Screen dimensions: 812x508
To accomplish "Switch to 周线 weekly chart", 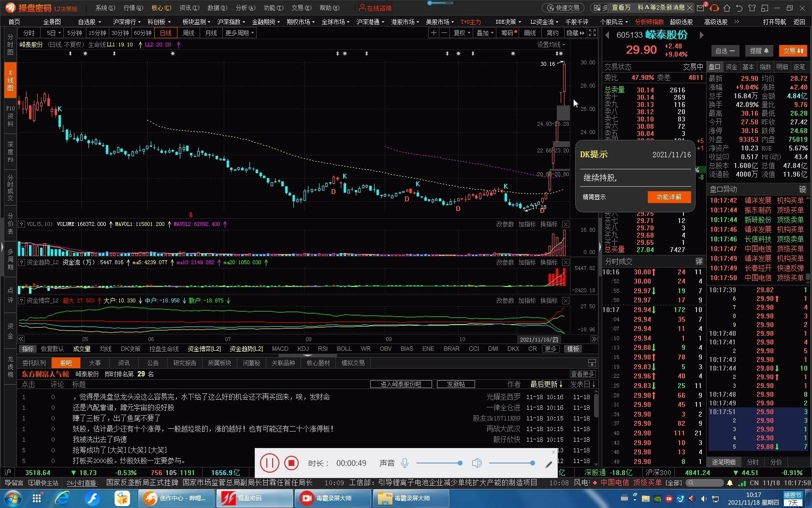I will point(188,33).
